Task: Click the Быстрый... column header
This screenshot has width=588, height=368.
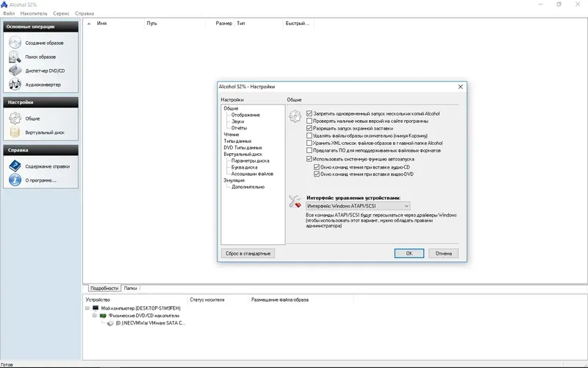Action: click(298, 24)
